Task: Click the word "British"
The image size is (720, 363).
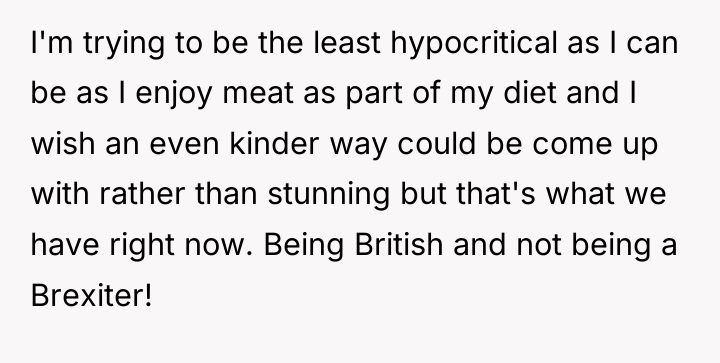Action: 399,244
